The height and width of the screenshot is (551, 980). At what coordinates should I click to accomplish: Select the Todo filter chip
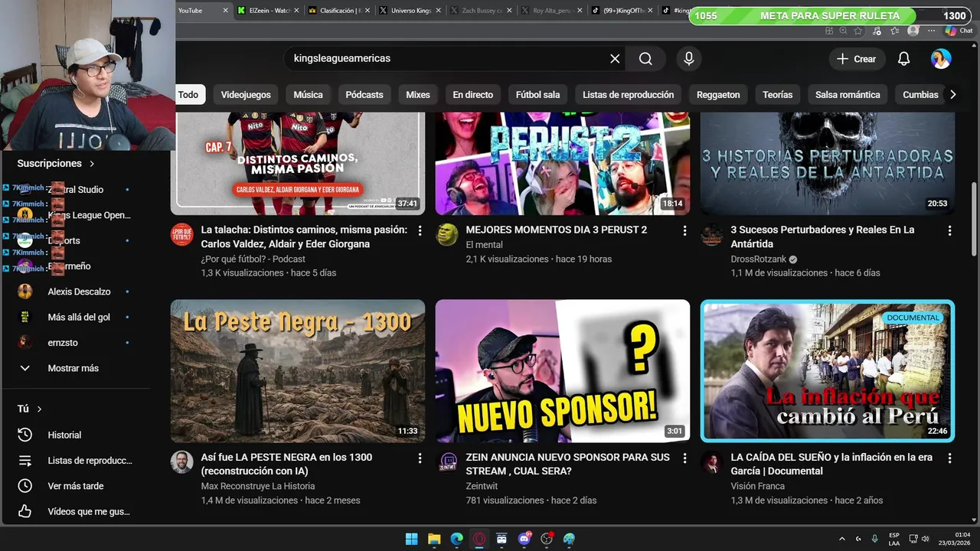188,95
